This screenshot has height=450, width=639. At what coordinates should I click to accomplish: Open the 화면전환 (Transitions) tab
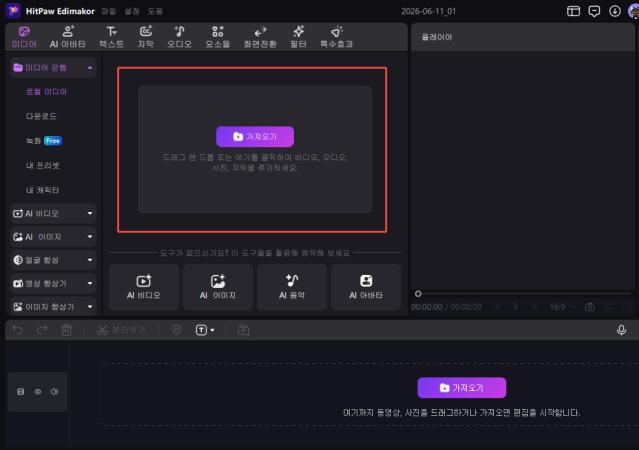click(260, 37)
